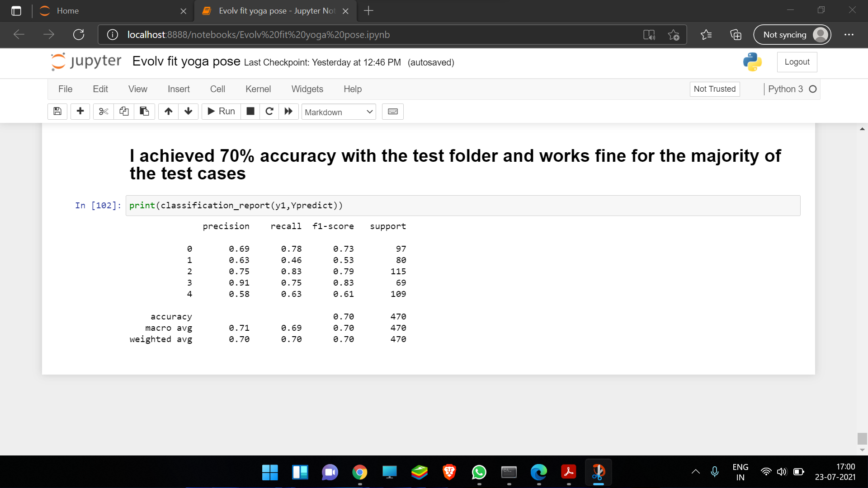Run the selected cell
The image size is (868, 488).
click(x=221, y=112)
